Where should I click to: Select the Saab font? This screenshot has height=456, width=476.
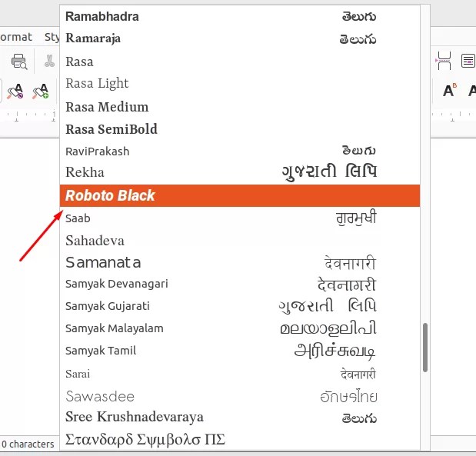click(240, 218)
